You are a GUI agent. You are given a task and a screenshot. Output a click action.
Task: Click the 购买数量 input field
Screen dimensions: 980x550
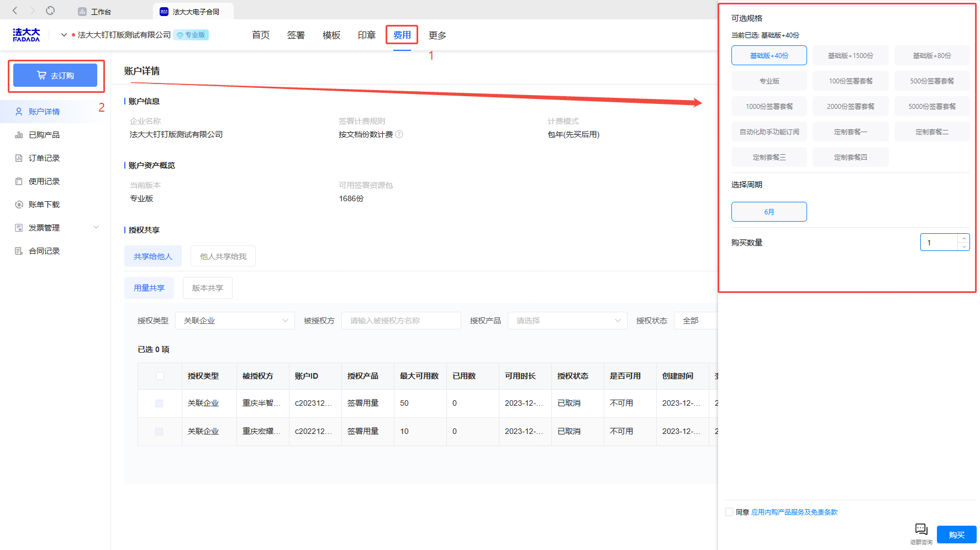tap(940, 242)
